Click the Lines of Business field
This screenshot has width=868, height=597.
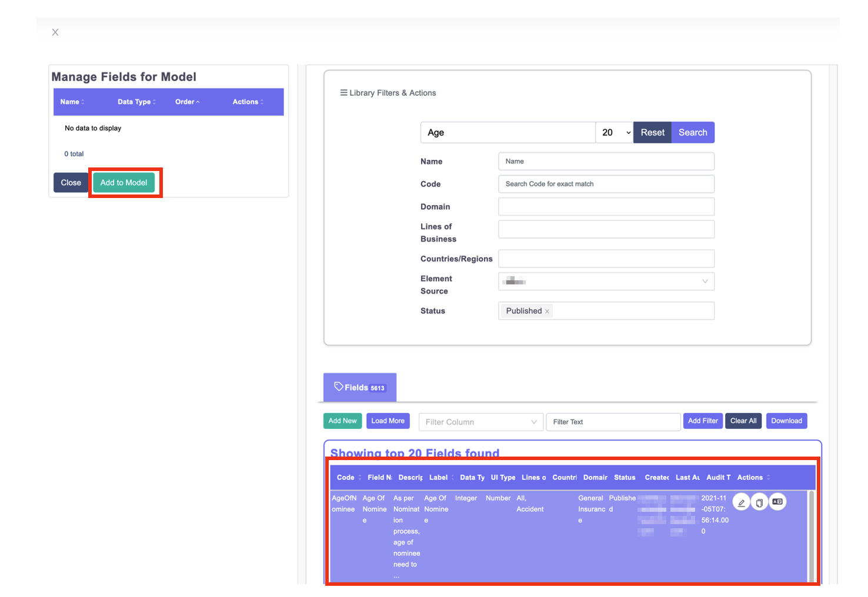pyautogui.click(x=606, y=229)
